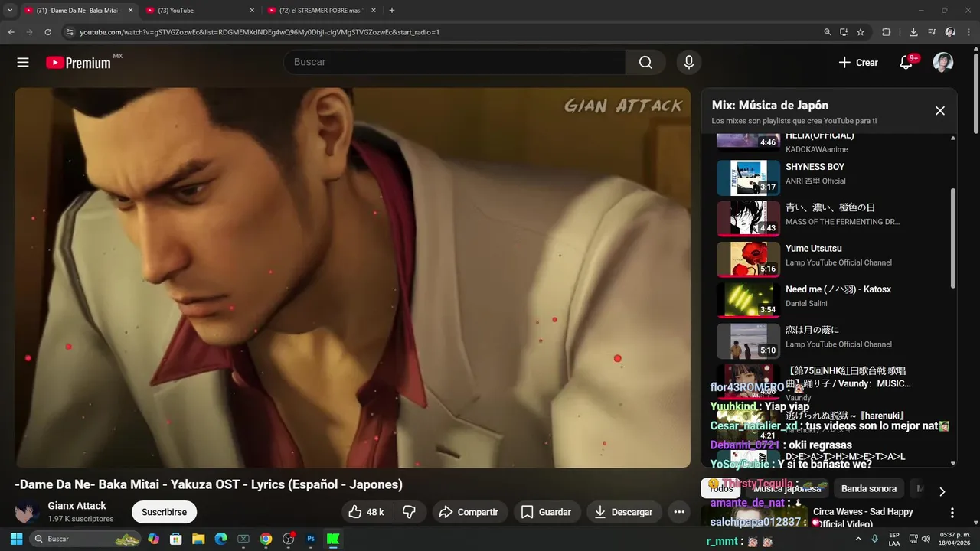Click the magnifier search button beside Buscar

pos(645,62)
